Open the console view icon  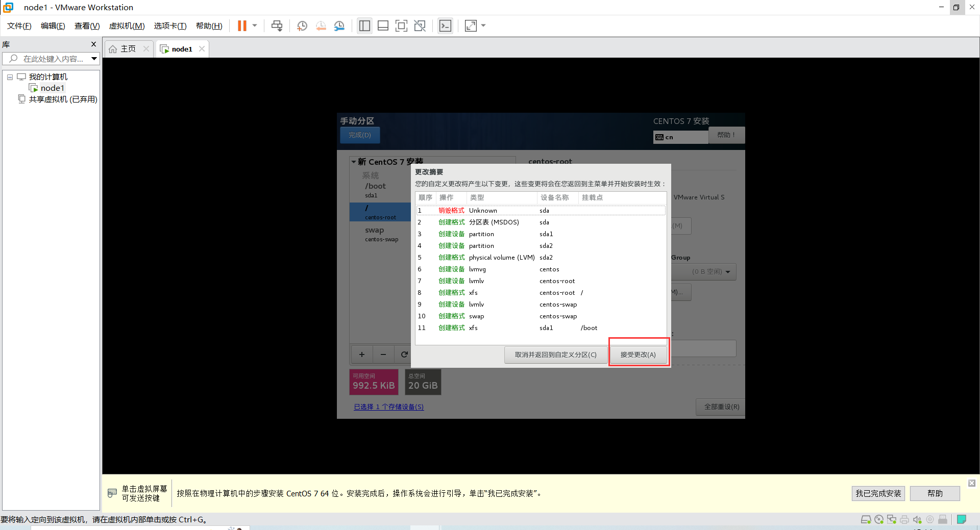pos(445,26)
